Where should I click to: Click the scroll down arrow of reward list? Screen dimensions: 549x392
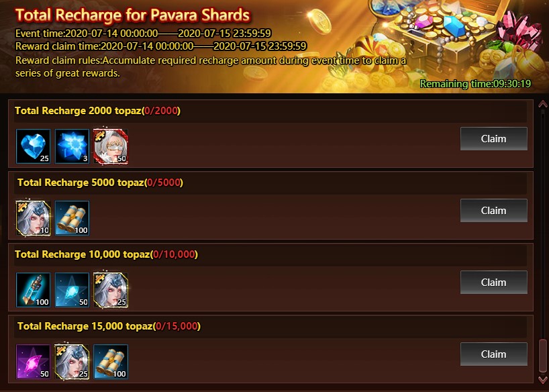point(543,380)
